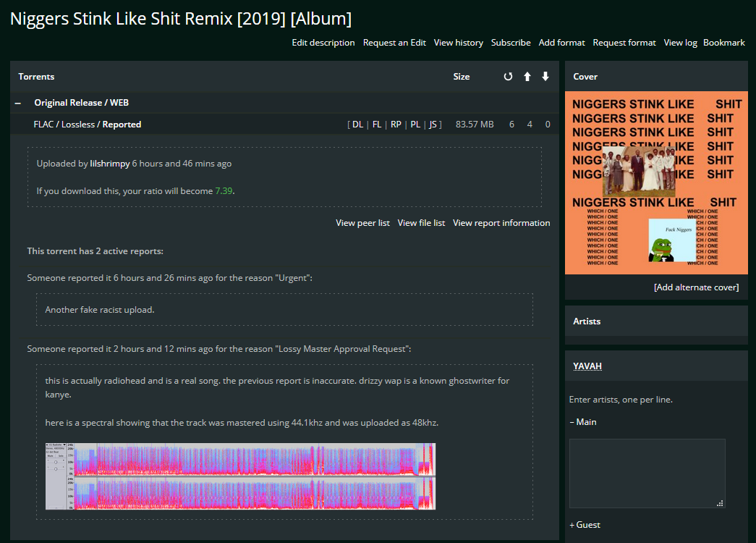Click the DL download link
This screenshot has width=756, height=543.
[x=358, y=125]
